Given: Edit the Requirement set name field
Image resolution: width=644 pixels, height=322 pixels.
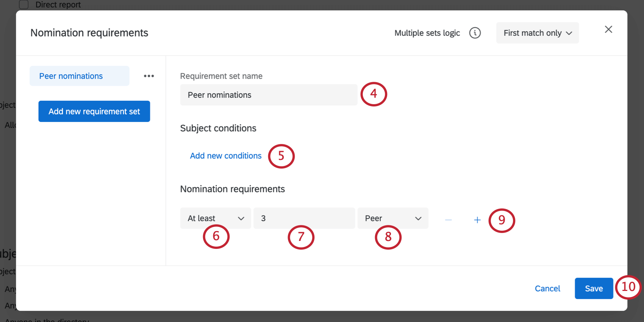Looking at the screenshot, I should tap(269, 95).
